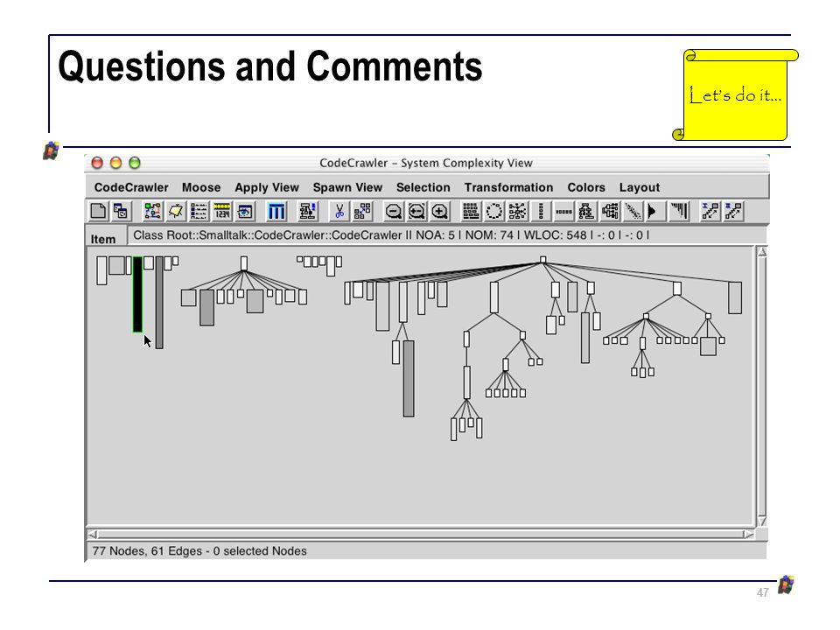Click the vertical scrollbar down arrow
The height and width of the screenshot is (630, 840).
761,521
